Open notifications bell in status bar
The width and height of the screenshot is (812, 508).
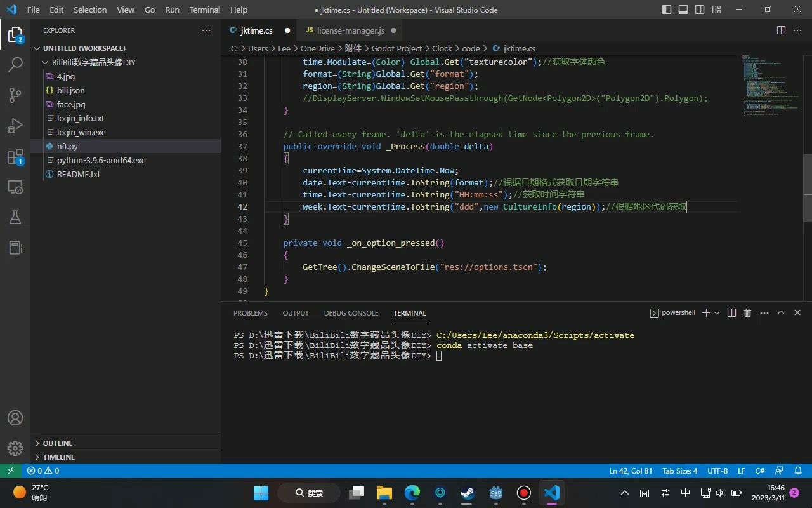tap(799, 471)
